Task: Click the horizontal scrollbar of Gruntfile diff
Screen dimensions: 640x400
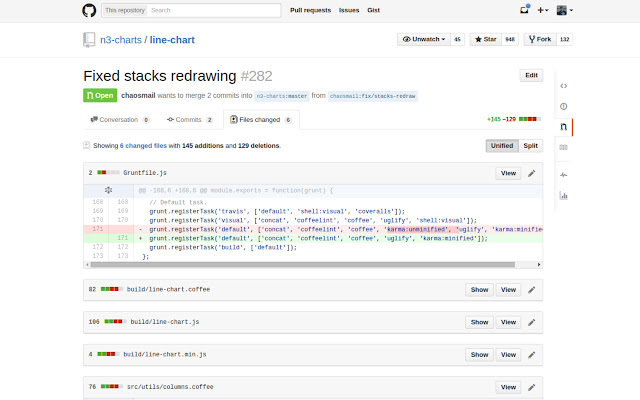Action: (x=303, y=264)
